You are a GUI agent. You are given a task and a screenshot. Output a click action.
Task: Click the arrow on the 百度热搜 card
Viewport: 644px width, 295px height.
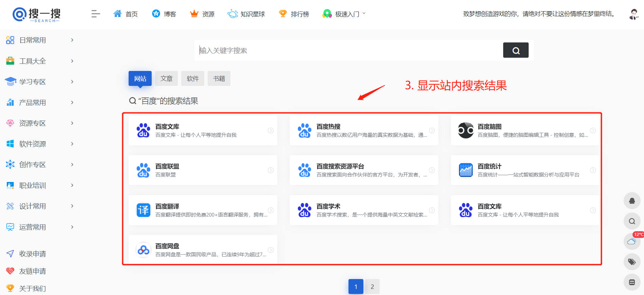pos(432,130)
